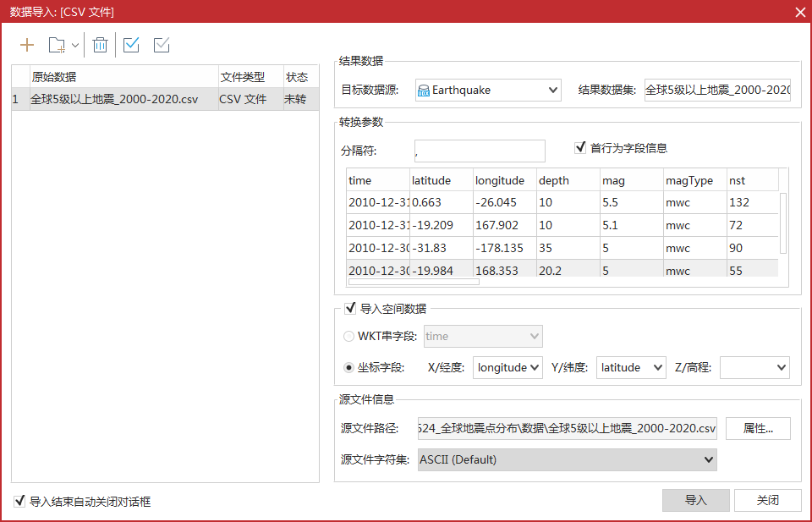Click the 状态 column header

point(301,77)
